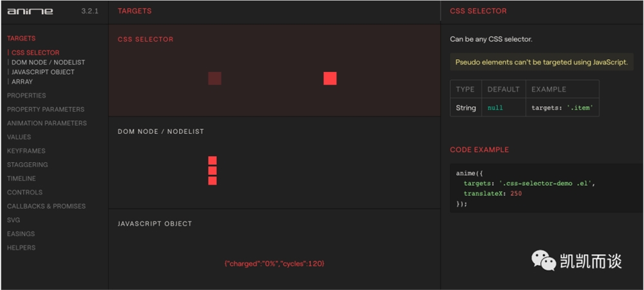Open the TIMELINE menu section
Image resolution: width=644 pixels, height=290 pixels.
click(x=21, y=178)
